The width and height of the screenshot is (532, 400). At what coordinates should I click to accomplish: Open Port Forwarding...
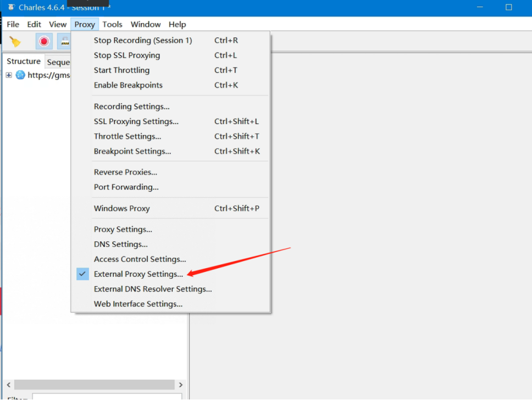click(170, 187)
